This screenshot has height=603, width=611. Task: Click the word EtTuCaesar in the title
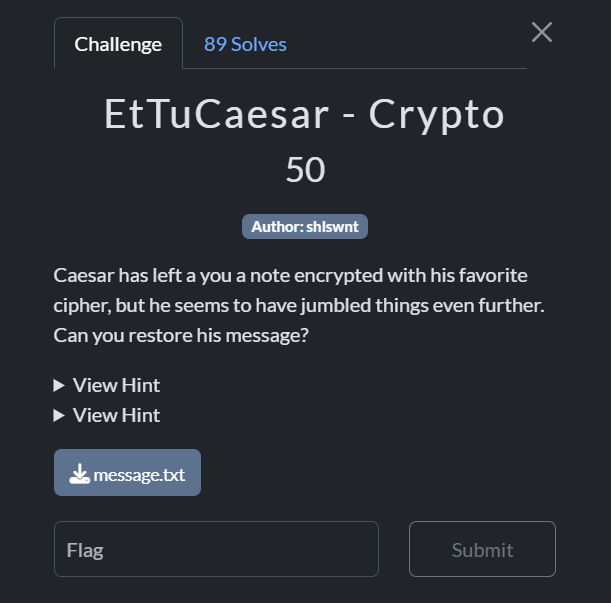click(x=216, y=116)
